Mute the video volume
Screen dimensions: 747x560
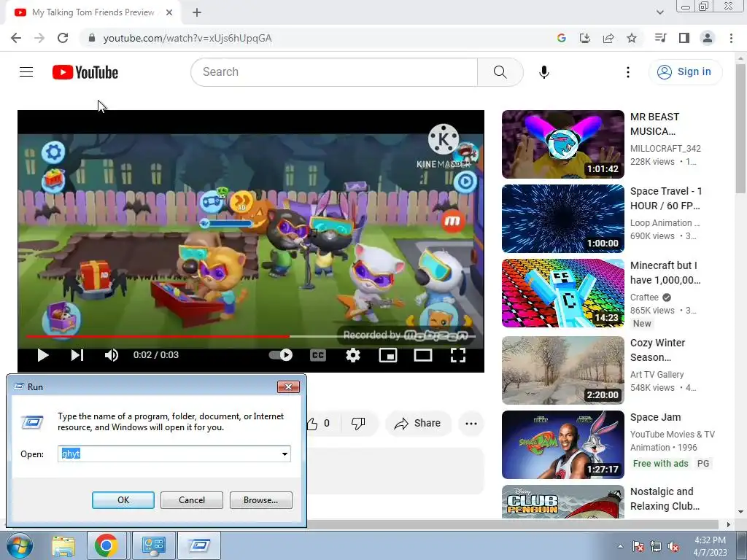point(112,355)
